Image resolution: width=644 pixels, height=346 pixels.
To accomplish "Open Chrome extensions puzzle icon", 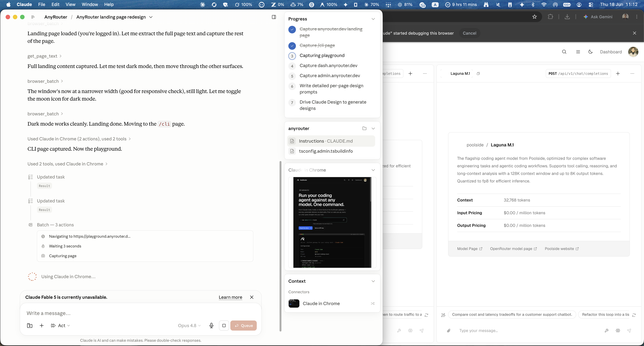I will (x=550, y=17).
